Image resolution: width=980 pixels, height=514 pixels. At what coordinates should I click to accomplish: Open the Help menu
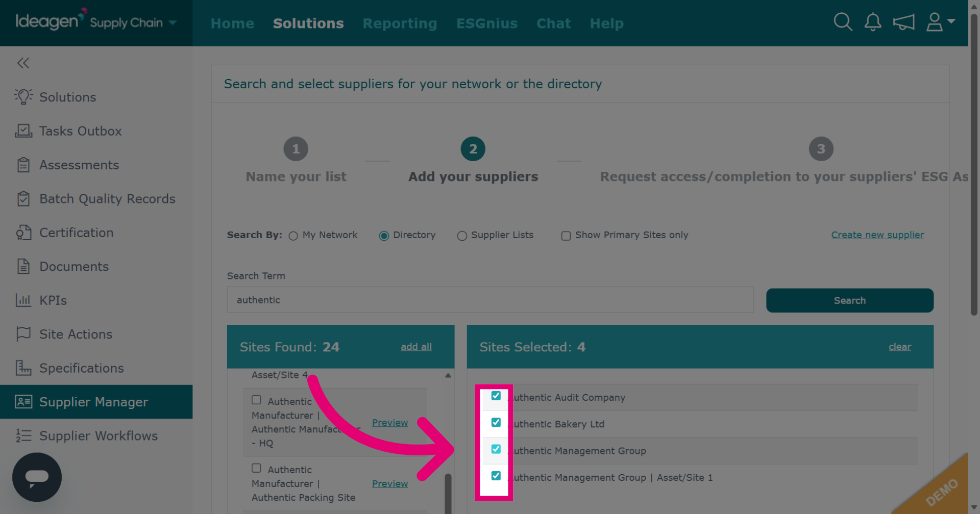606,23
